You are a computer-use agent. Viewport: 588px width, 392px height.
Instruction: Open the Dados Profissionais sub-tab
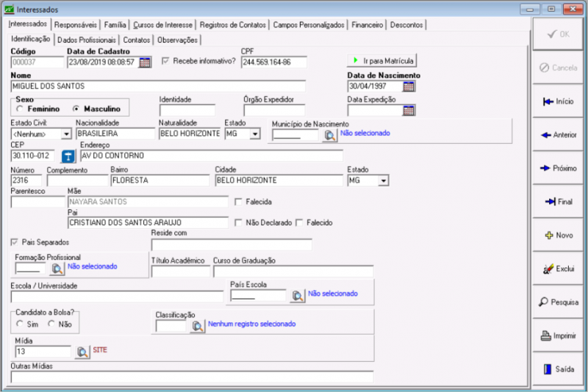click(x=87, y=40)
